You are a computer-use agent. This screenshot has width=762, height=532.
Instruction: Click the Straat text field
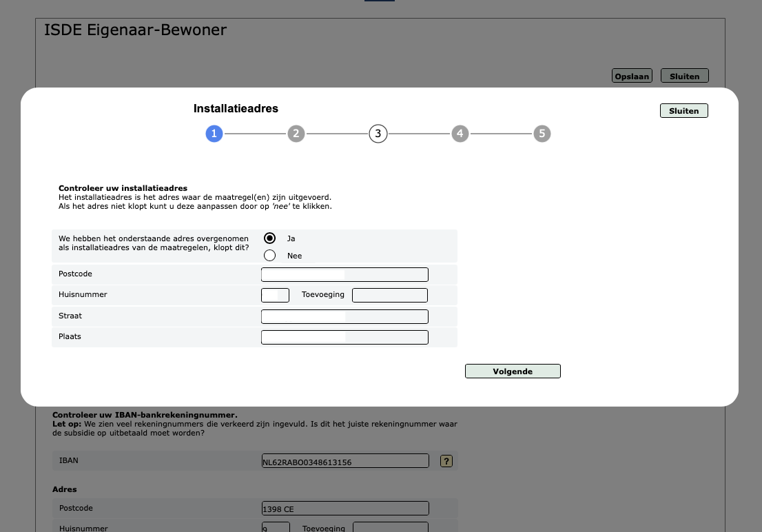click(344, 317)
